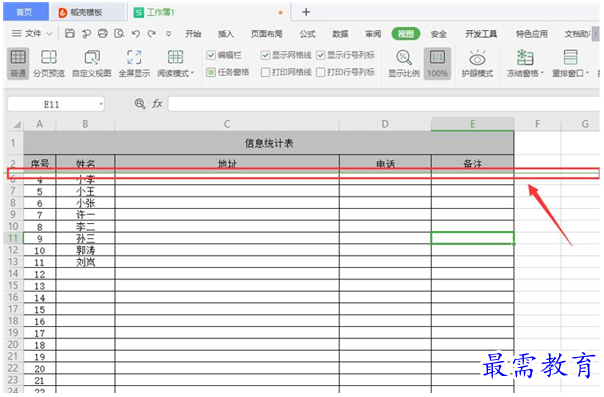Click cell containing 小王
This screenshot has width=604, height=397.
pos(85,191)
